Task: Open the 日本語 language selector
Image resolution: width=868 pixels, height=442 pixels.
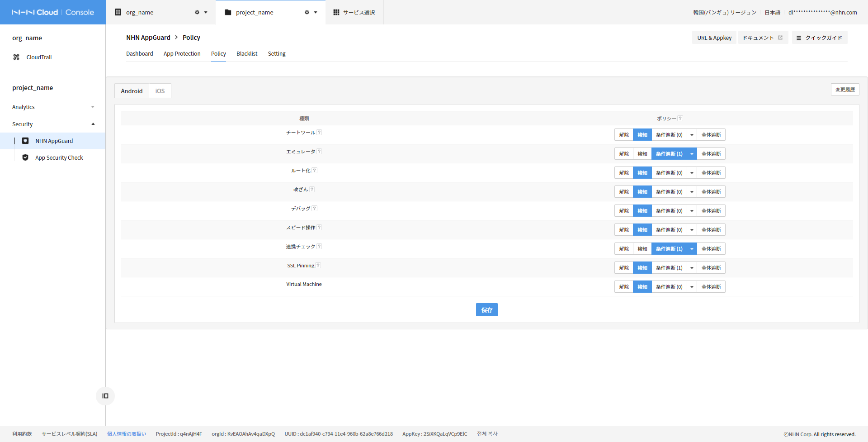Action: pyautogui.click(x=772, y=12)
